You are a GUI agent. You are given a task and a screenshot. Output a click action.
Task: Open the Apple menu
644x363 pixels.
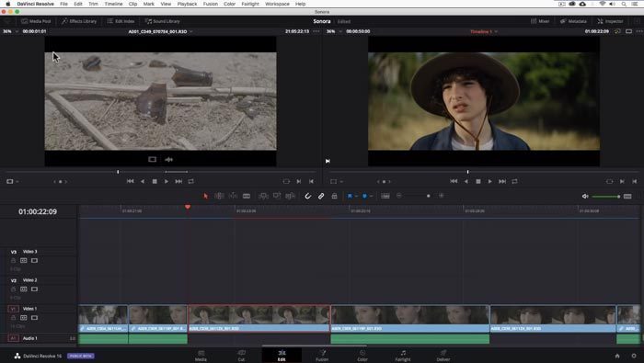point(7,4)
